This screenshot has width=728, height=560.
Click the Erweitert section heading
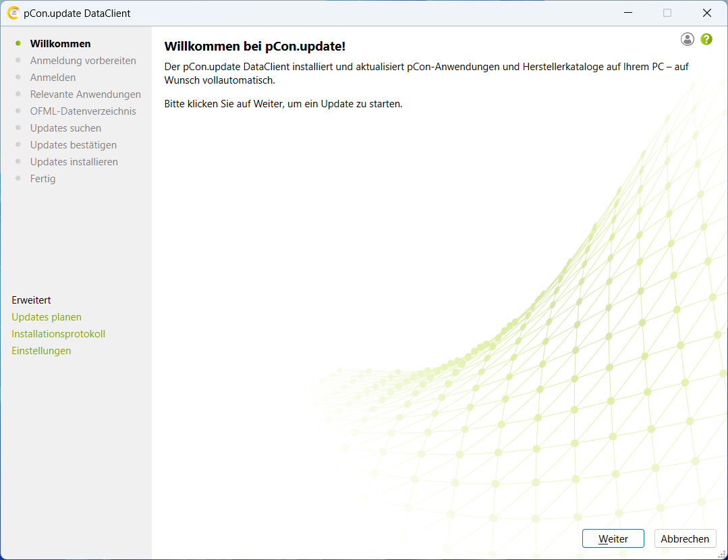point(31,300)
